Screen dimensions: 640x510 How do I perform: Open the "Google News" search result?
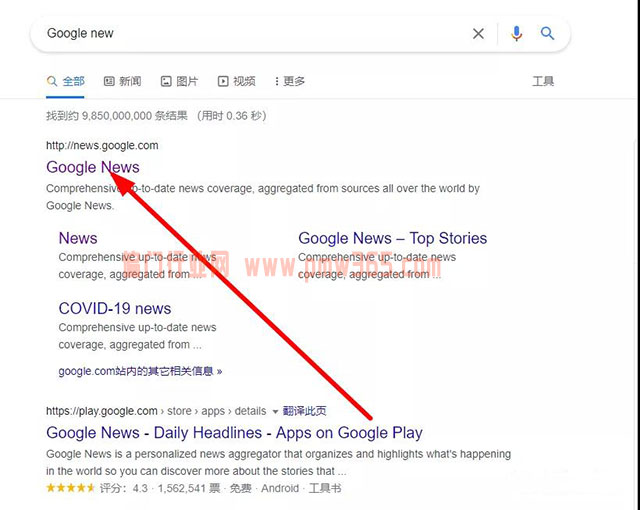point(93,167)
